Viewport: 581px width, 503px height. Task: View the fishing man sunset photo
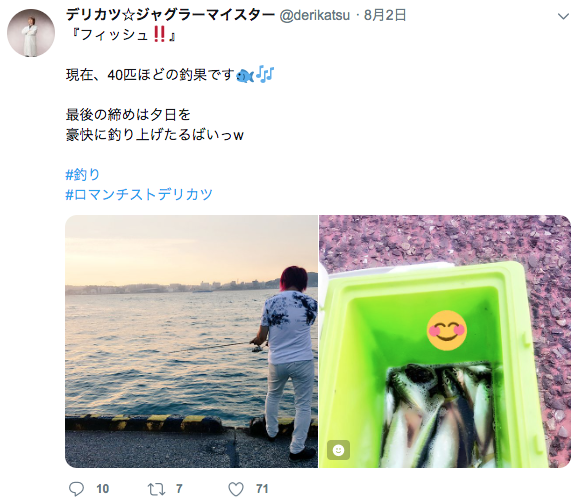(x=191, y=341)
